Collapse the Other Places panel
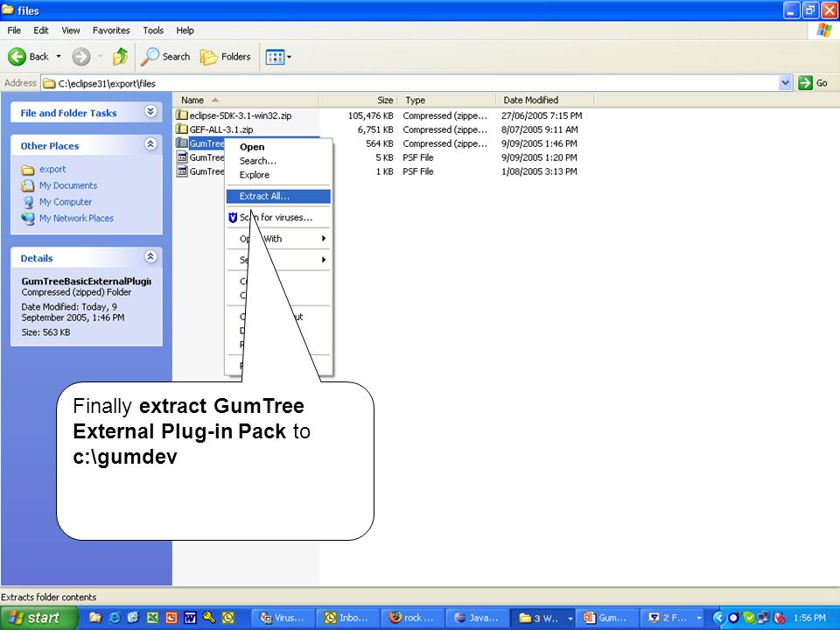 (x=150, y=144)
